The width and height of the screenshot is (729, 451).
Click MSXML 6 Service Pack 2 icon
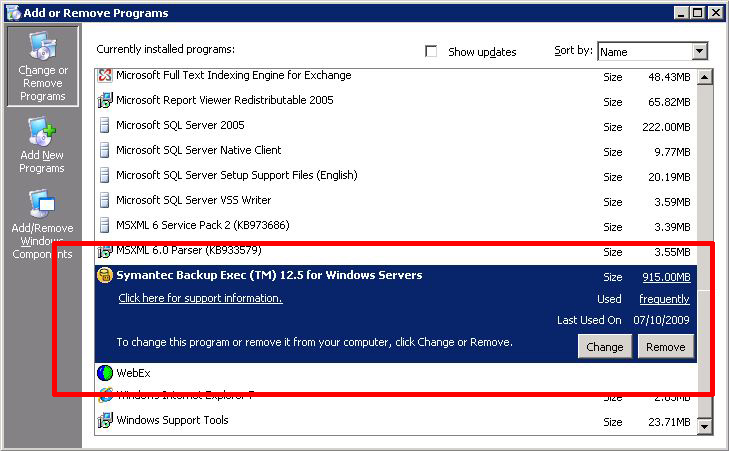click(105, 226)
